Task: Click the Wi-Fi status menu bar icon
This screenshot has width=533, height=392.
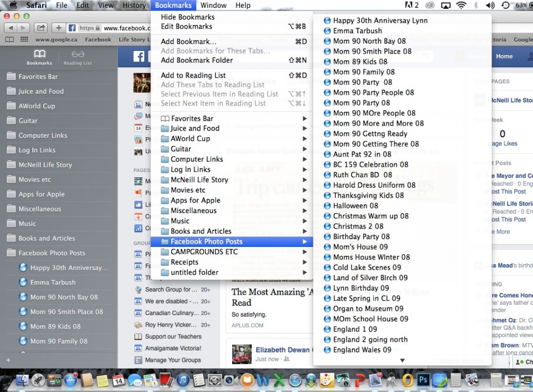Action: [x=461, y=5]
